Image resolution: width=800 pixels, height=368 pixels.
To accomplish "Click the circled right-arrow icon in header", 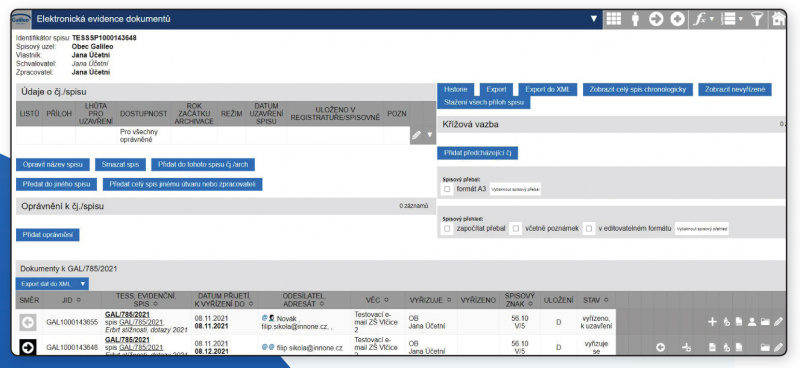I will (656, 19).
